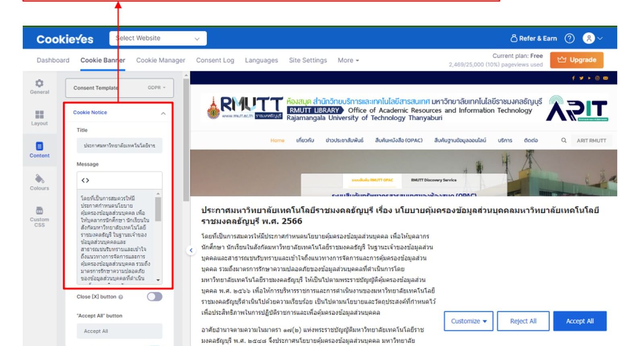Click the ARIT logo on the site header
The image size is (644, 346).
pos(577,108)
